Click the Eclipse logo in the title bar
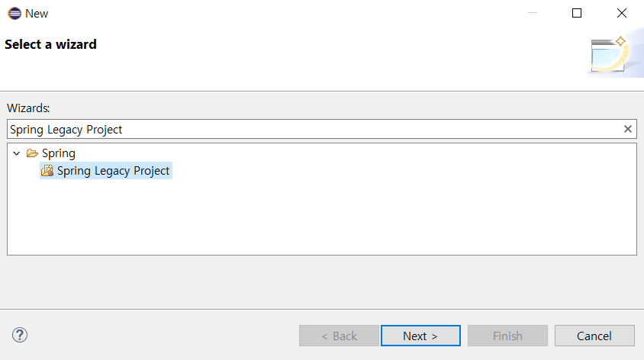The image size is (644, 360). coord(14,13)
